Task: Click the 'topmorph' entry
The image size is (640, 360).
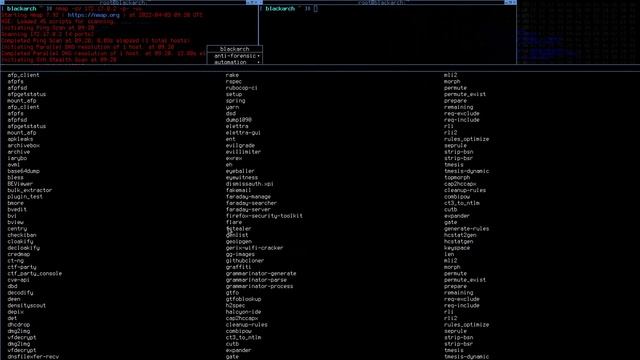Action: [457, 178]
